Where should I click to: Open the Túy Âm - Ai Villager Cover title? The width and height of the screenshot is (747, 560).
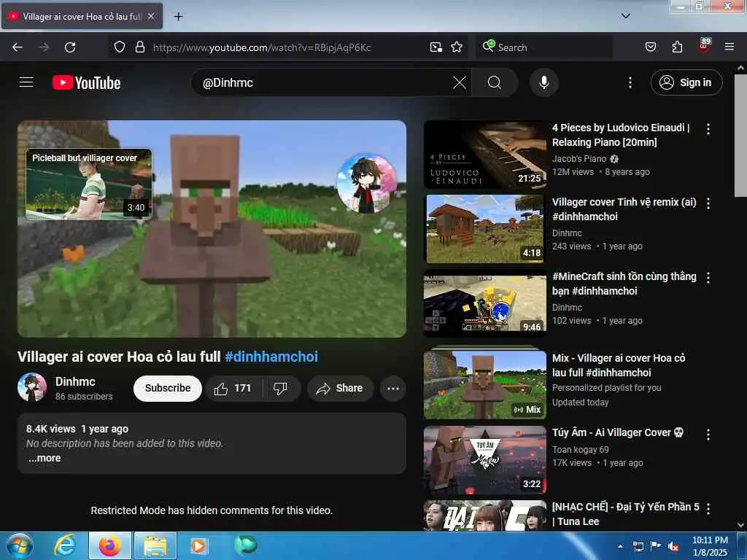click(617, 432)
